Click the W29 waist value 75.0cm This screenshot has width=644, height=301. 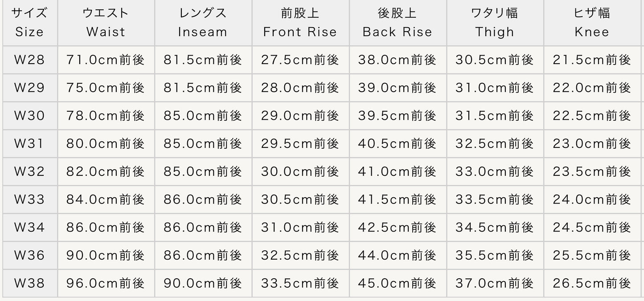[106, 88]
